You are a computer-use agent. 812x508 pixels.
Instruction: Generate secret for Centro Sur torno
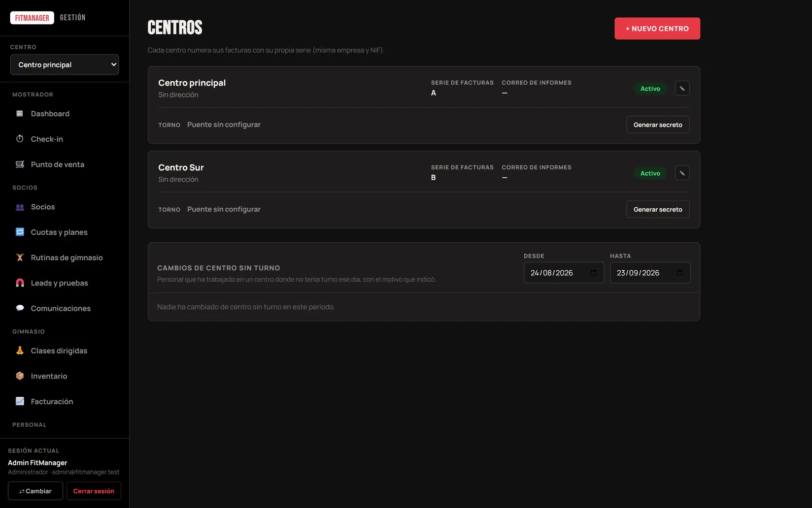point(658,209)
